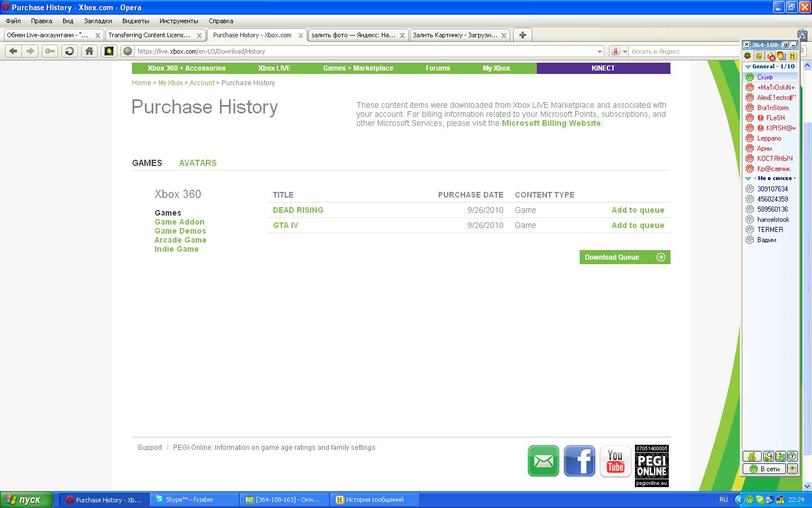Open QIP history button H

point(792,56)
